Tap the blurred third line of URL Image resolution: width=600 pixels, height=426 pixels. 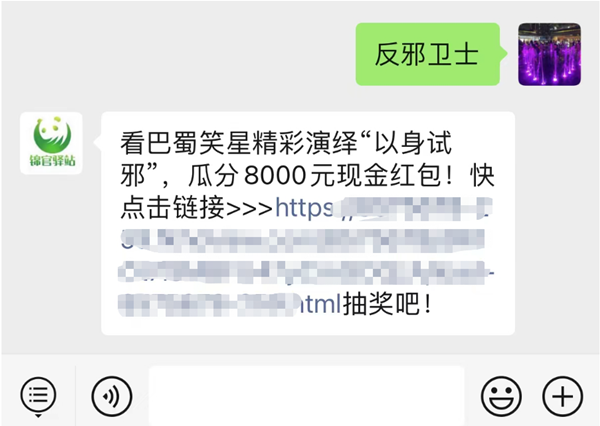[x=306, y=273]
